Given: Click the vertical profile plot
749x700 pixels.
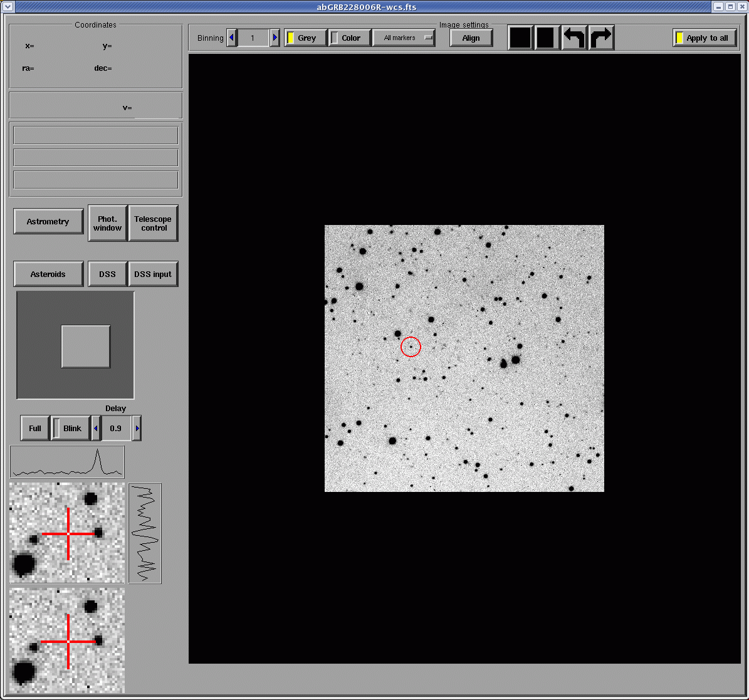Looking at the screenshot, I should (145, 533).
